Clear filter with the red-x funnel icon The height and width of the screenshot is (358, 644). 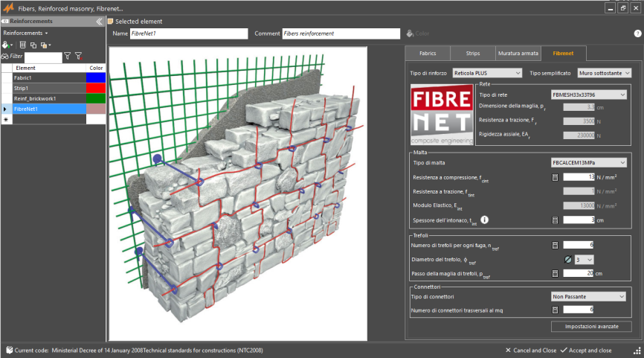pyautogui.click(x=78, y=56)
